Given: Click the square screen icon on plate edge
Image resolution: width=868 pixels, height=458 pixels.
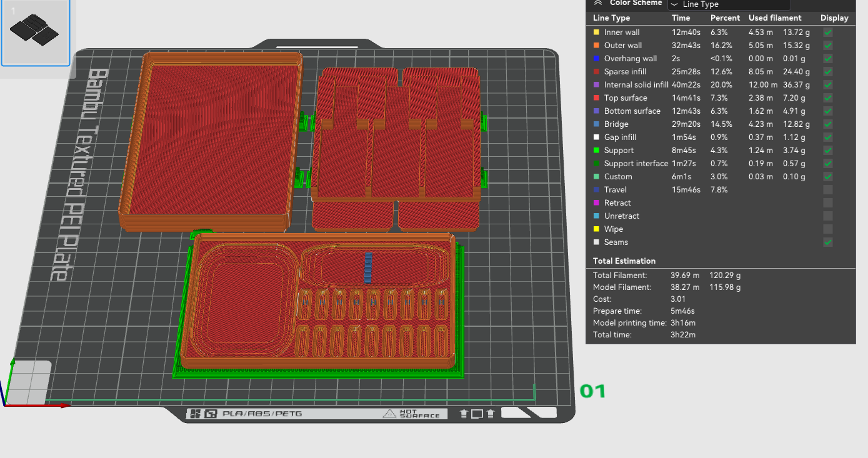Looking at the screenshot, I should [477, 414].
